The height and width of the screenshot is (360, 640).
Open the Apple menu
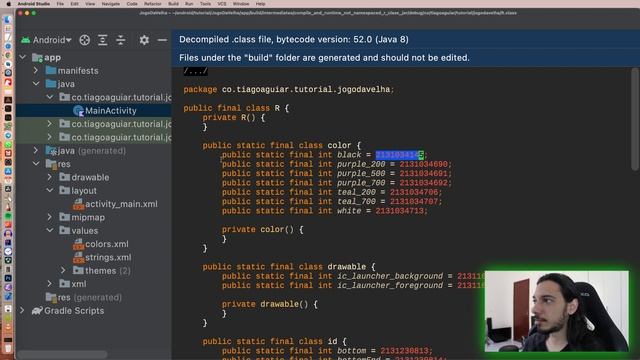tap(8, 4)
